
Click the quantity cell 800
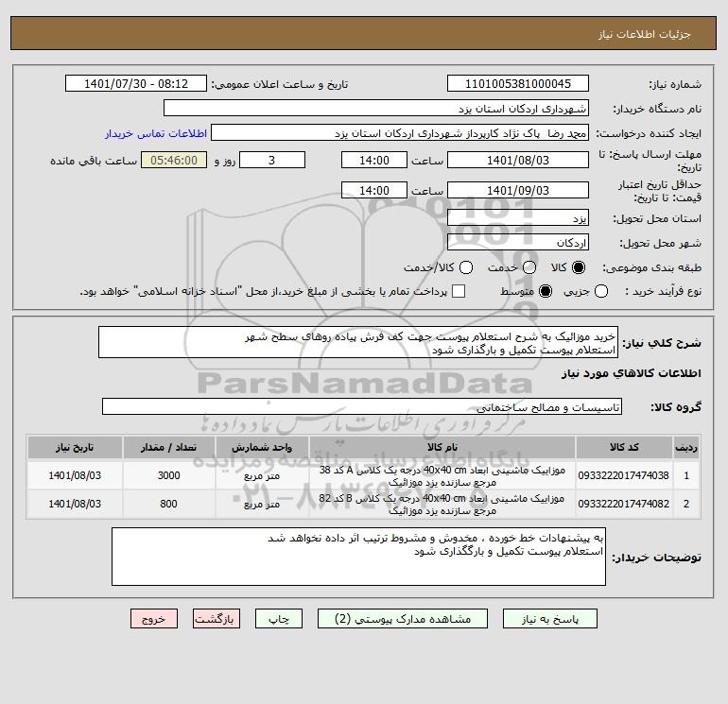point(168,504)
